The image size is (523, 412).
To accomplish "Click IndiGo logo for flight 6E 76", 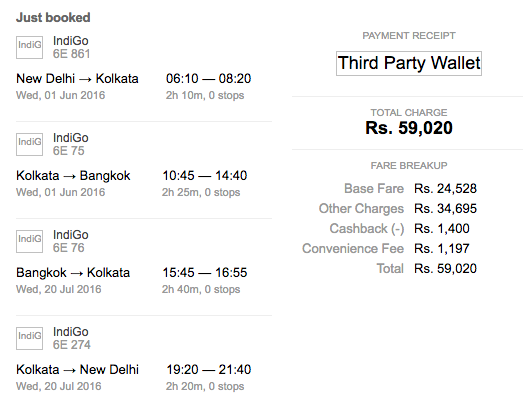I will [x=29, y=242].
